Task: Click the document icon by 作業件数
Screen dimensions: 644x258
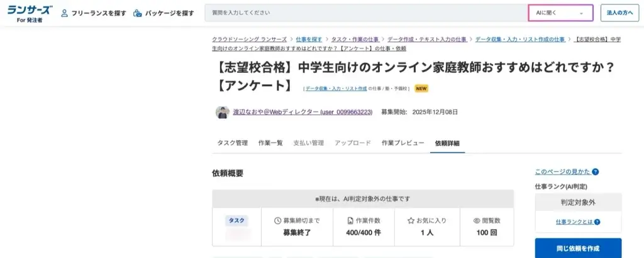Action: pyautogui.click(x=350, y=221)
